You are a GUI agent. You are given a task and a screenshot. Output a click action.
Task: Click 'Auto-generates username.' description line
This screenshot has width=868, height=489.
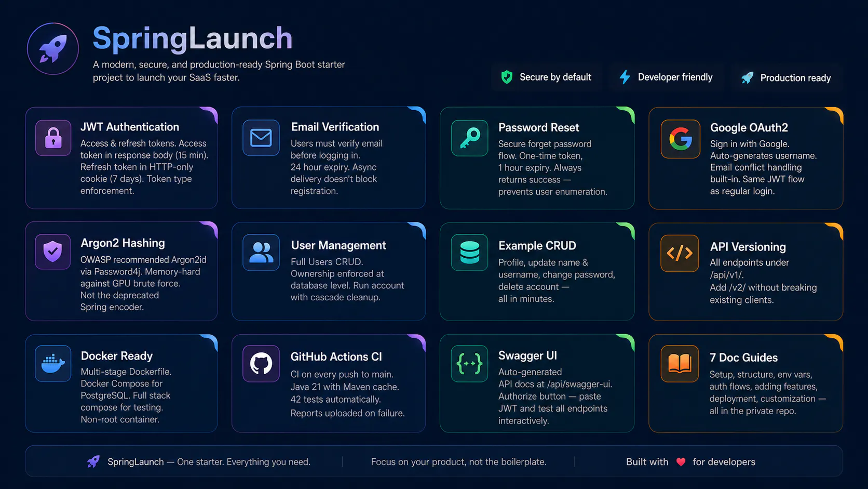[x=763, y=156]
